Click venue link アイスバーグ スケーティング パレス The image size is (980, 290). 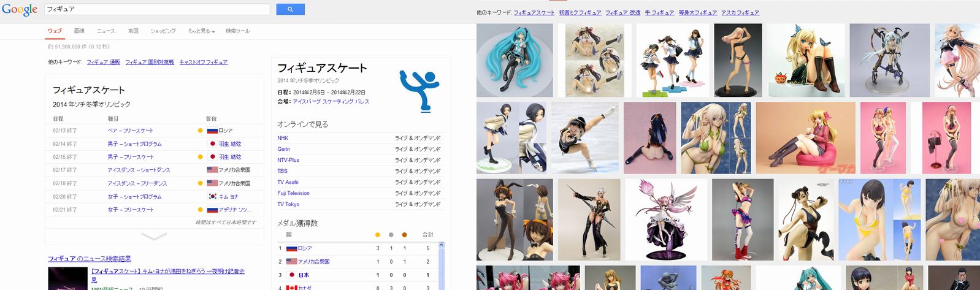click(331, 102)
